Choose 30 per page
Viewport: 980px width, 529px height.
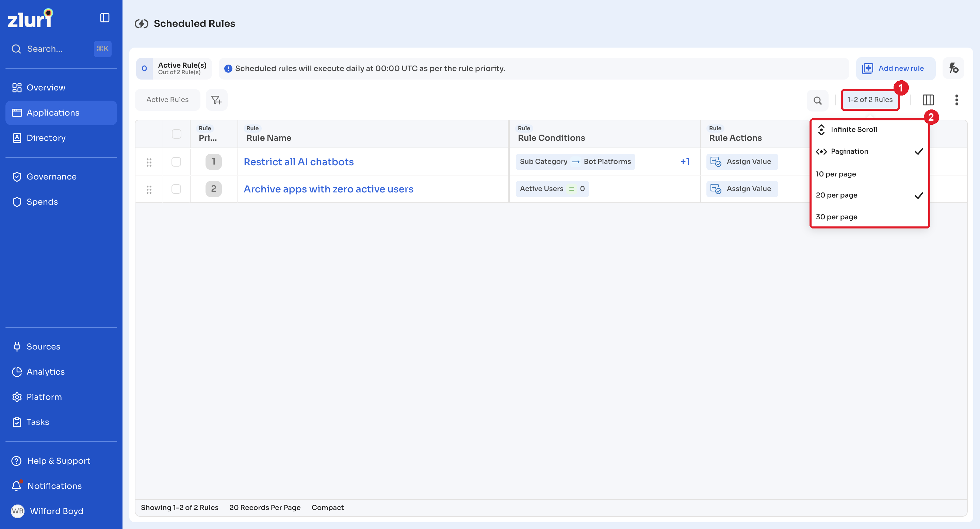(x=870, y=217)
